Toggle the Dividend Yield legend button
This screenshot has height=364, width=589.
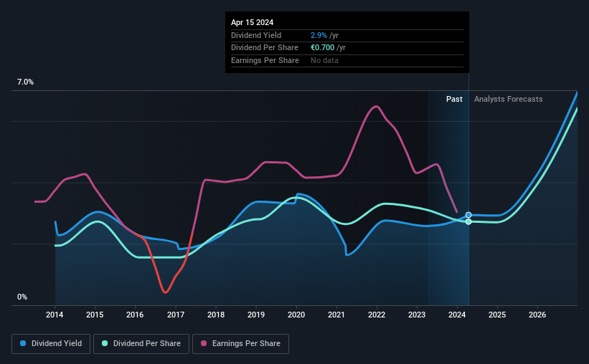(x=51, y=344)
